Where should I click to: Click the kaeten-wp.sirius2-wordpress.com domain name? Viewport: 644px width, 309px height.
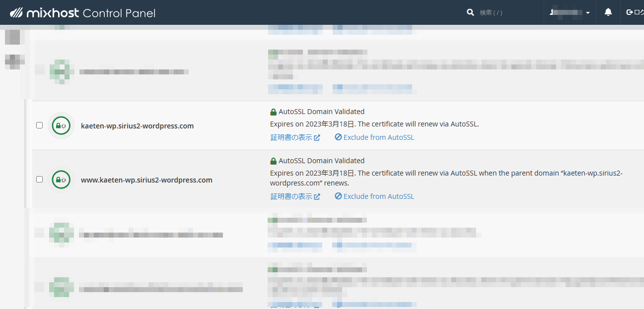tap(137, 126)
